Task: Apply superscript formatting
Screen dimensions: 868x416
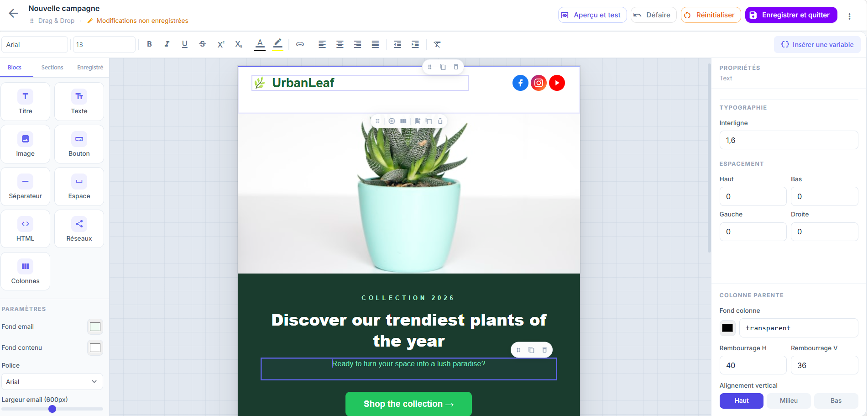Action: [x=220, y=44]
